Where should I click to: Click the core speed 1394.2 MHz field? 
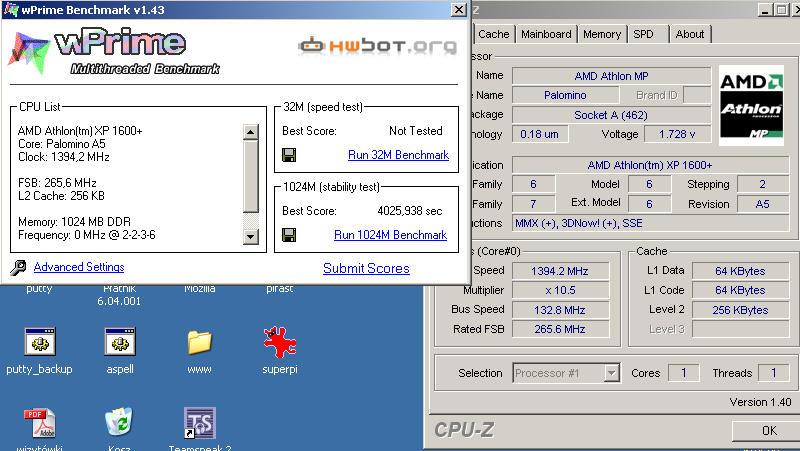pos(560,271)
